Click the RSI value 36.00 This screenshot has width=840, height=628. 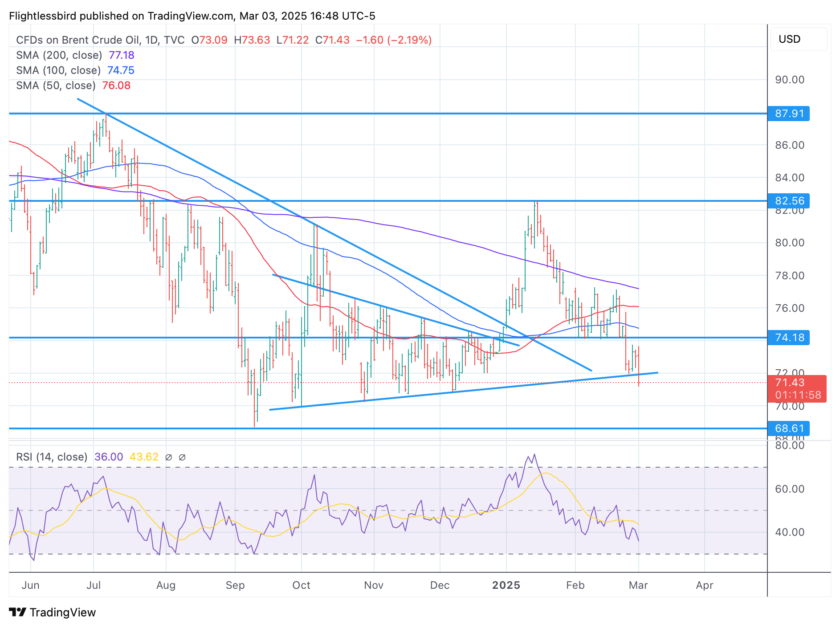pyautogui.click(x=109, y=457)
